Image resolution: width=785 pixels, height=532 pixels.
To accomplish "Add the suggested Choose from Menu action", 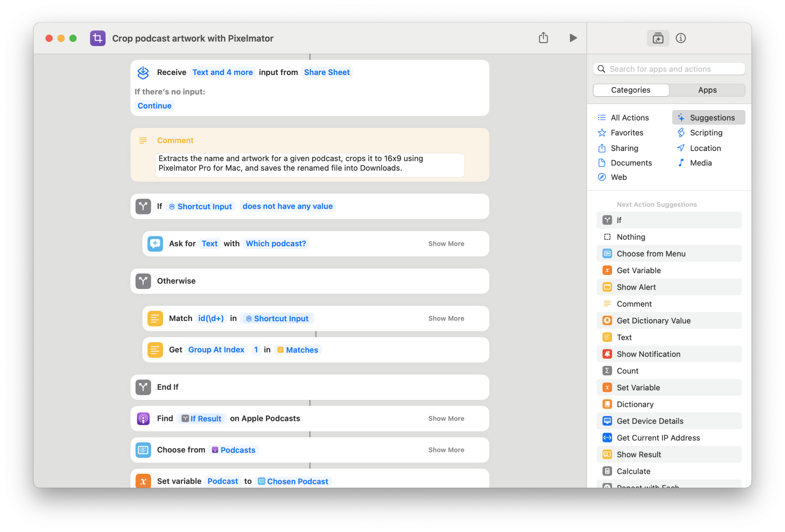I will tap(651, 254).
